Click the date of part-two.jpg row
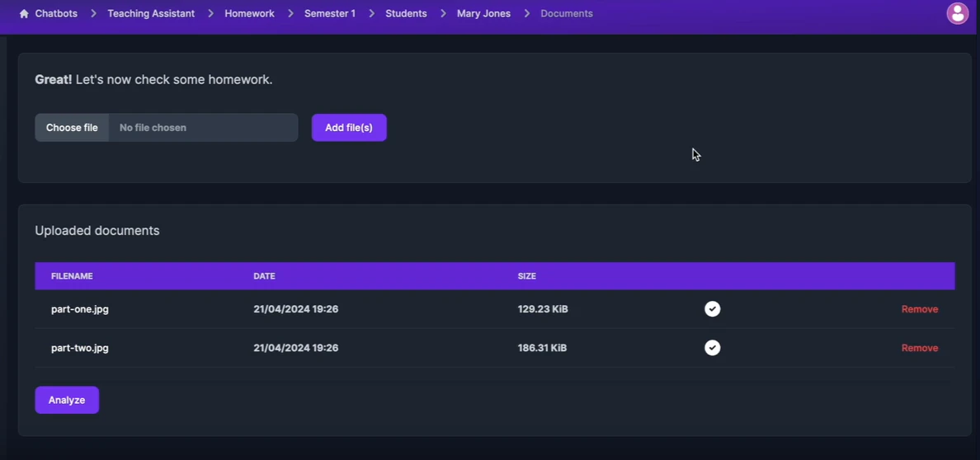 (295, 348)
